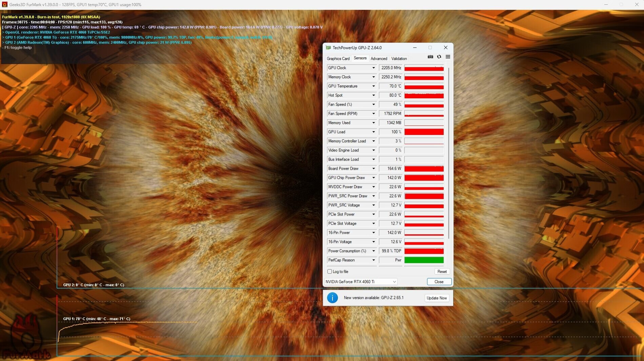
Task: Open the NVIDIA GeForce RTX 4060 Ti selector
Action: coord(361,282)
